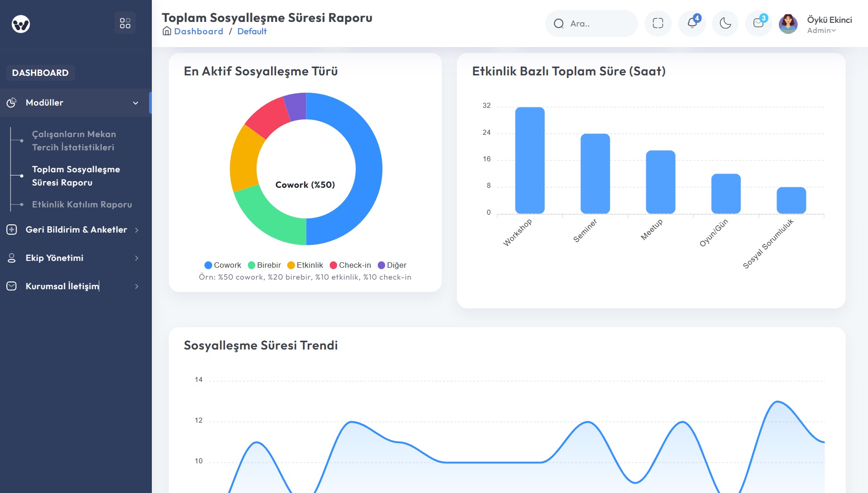This screenshot has height=493, width=868.
Task: Switch to dark mode moon icon
Action: [x=725, y=23]
